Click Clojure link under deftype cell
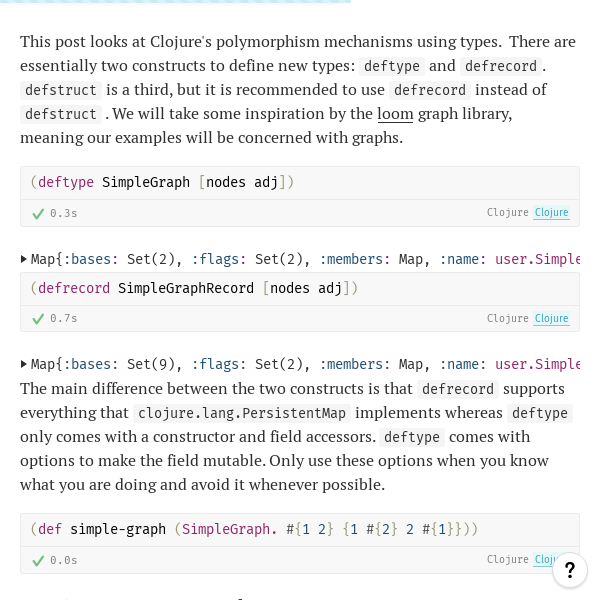This screenshot has height=600, width=600. [x=551, y=212]
